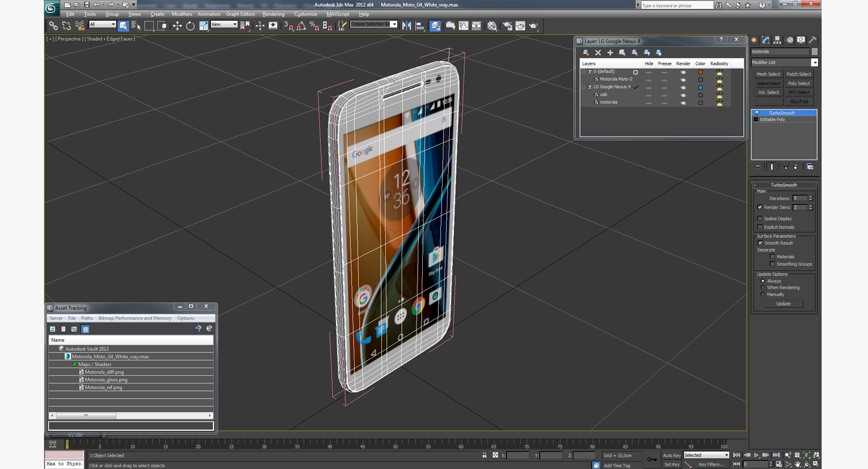This screenshot has width=868, height=469.
Task: Toggle the Explicit Normals checkbox
Action: pyautogui.click(x=760, y=227)
